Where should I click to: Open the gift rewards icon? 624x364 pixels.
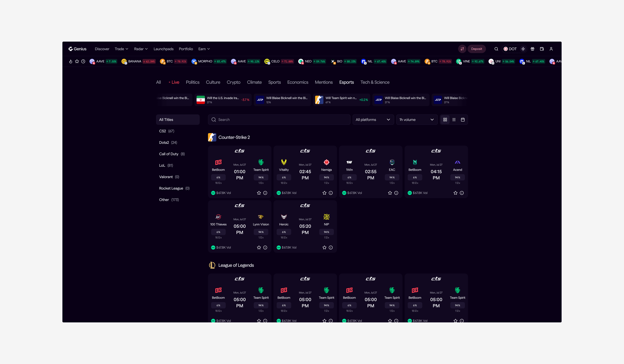(x=532, y=49)
